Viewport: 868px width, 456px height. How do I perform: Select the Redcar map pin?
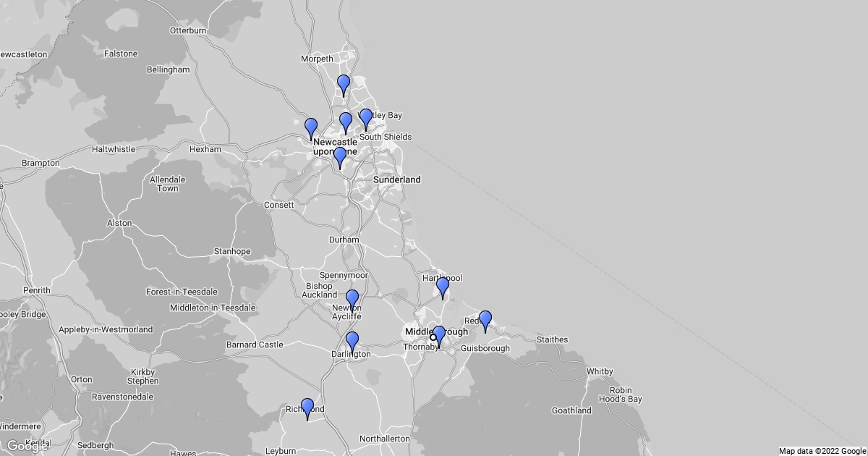[x=485, y=320]
